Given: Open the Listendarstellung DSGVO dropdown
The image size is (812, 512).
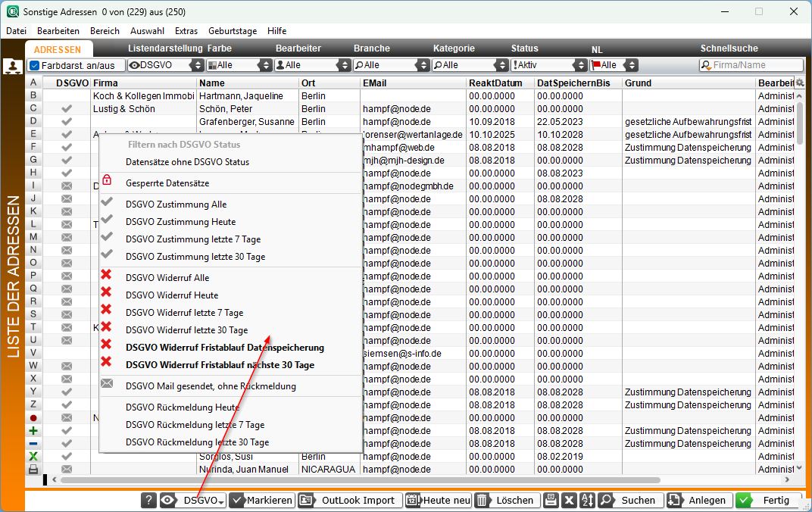Looking at the screenshot, I should [165, 66].
